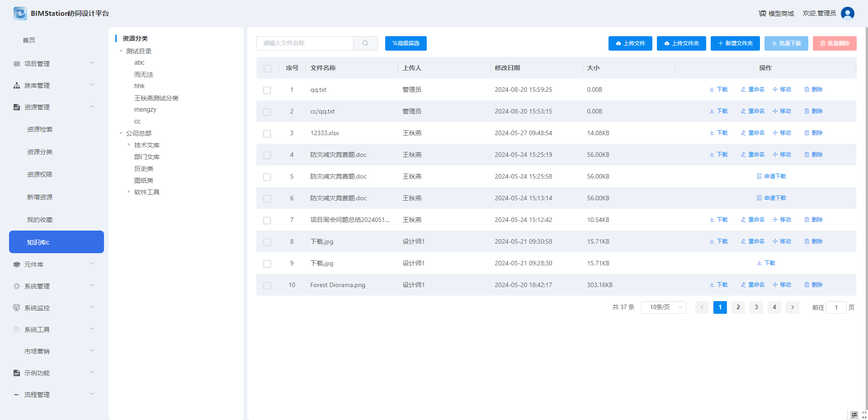Click the file name search input field

(305, 43)
